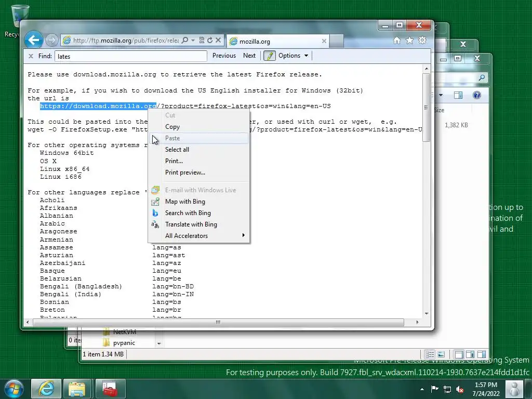Toggle the highlight matches pencil icon
Image resolution: width=532 pixels, height=399 pixels.
(270, 56)
